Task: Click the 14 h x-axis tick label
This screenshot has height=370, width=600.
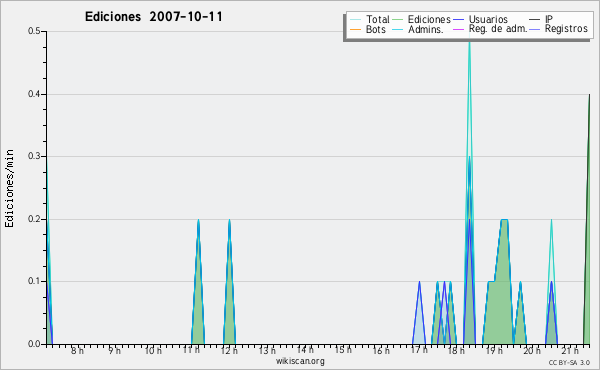Action: pyautogui.click(x=305, y=350)
